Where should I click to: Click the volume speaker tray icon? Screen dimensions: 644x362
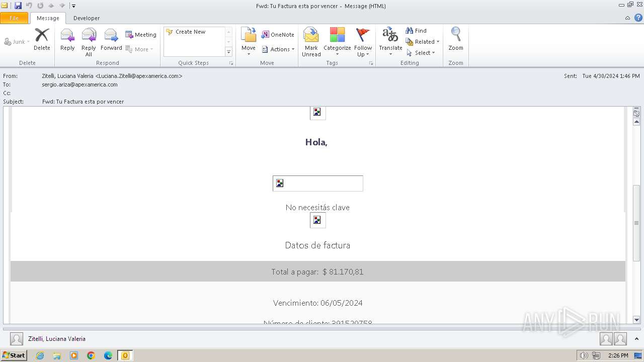coord(584,355)
